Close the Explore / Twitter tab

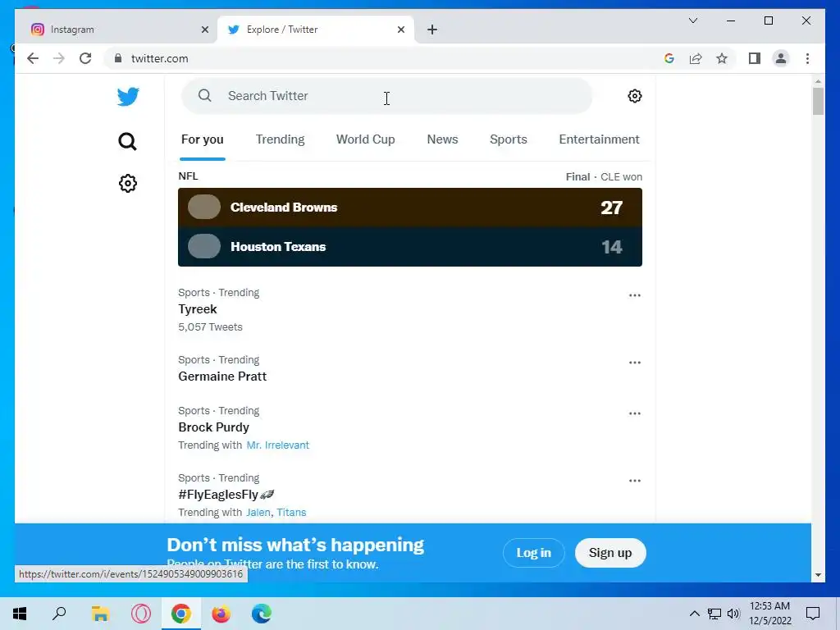400,30
